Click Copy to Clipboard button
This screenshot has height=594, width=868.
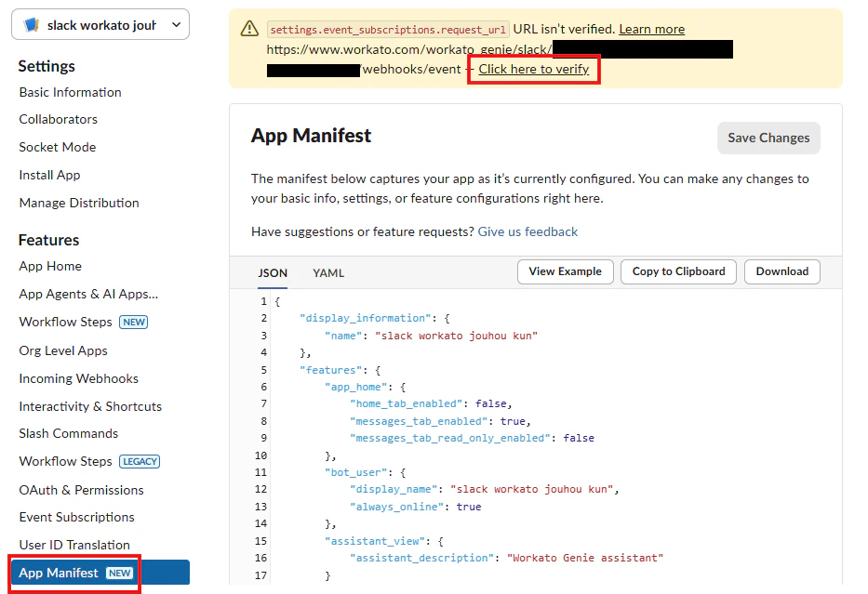point(678,271)
